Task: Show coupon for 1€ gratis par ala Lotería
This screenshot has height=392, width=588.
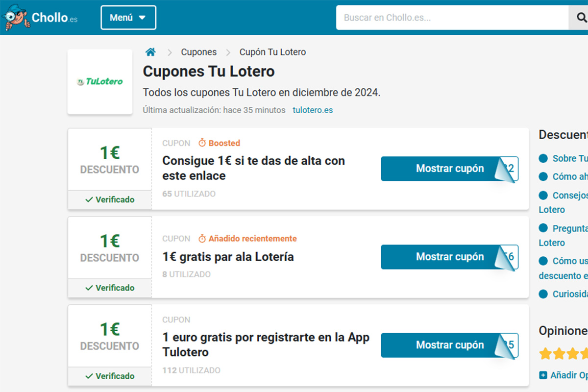Action: click(449, 257)
